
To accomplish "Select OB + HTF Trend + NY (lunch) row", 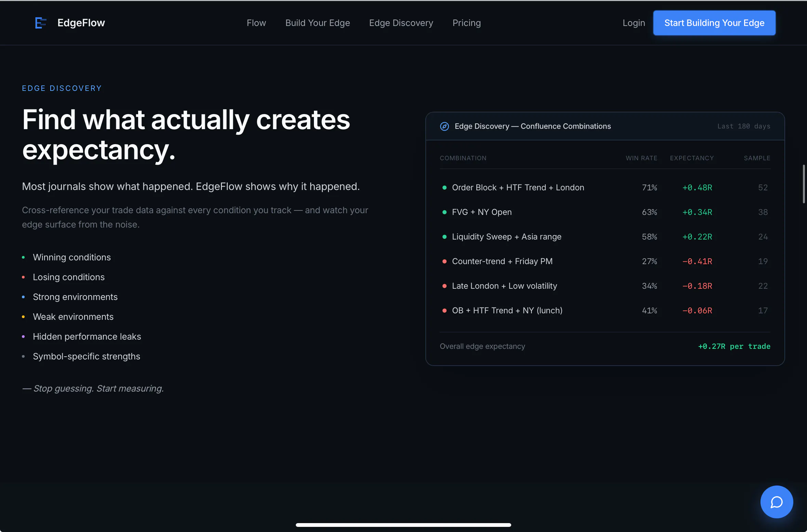I will pyautogui.click(x=605, y=311).
